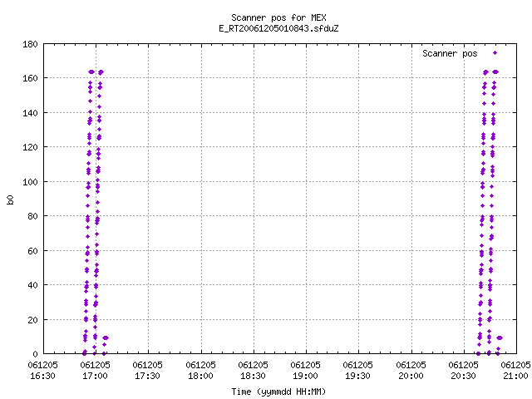Click the small data cluster near 10 after 17:00

click(106, 338)
